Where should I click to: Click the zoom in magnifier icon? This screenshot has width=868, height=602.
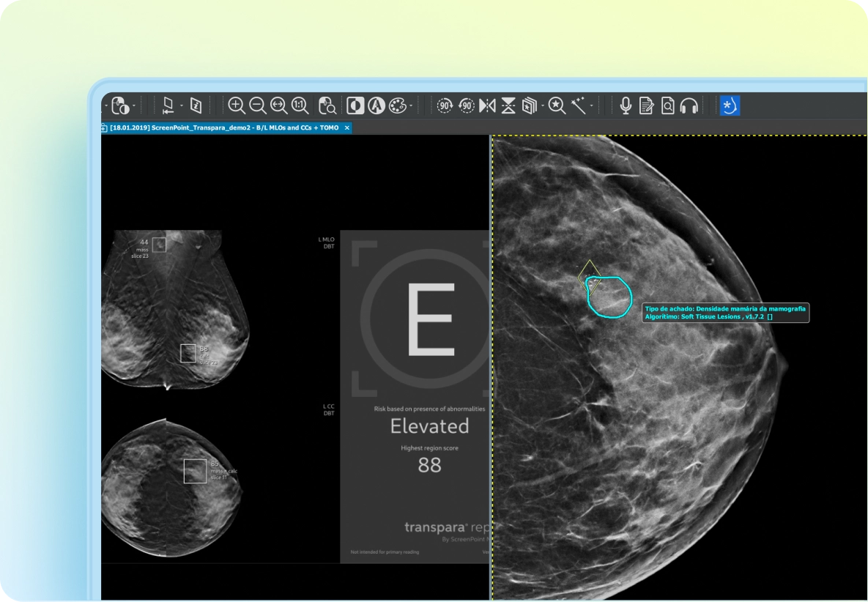pyautogui.click(x=237, y=105)
